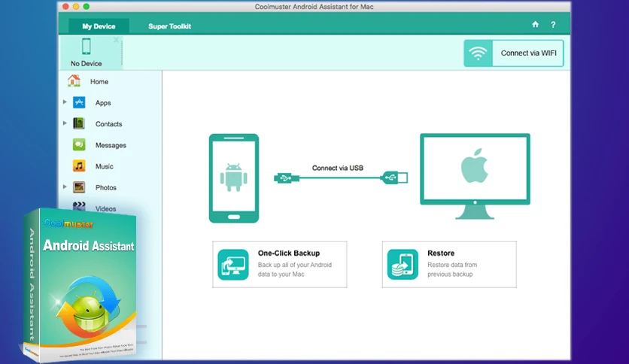Click the Restore button

[x=449, y=264]
